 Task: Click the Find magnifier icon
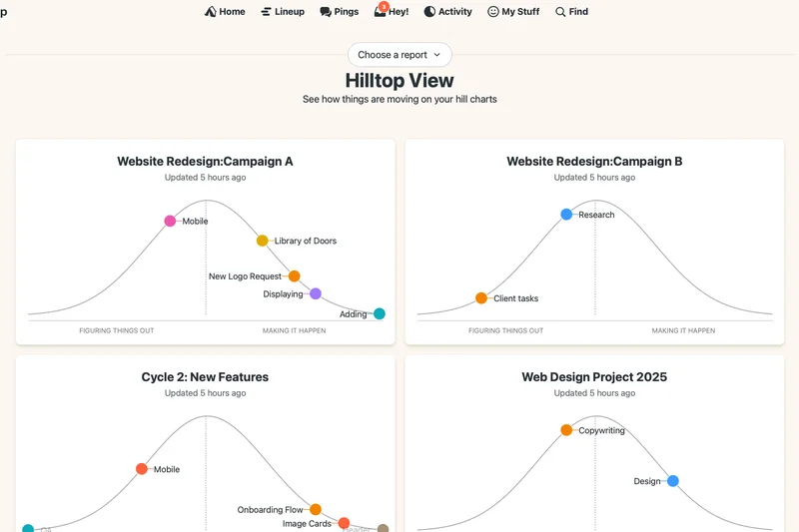[x=560, y=12]
